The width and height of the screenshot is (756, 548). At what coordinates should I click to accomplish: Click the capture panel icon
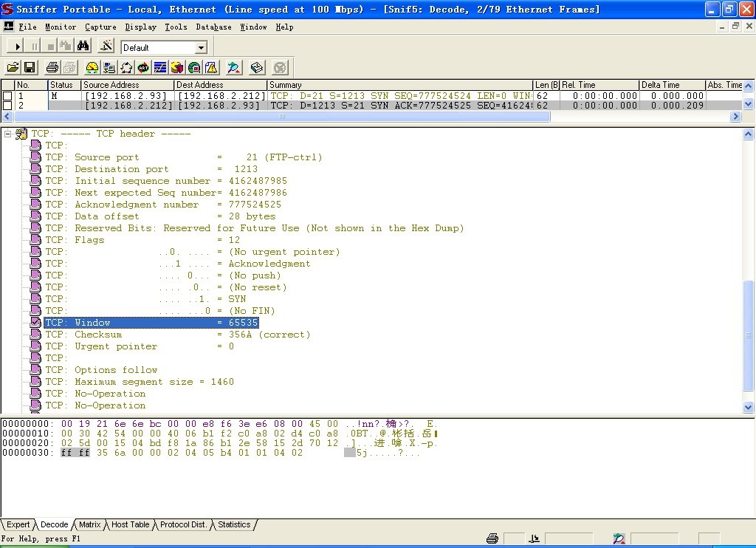click(x=234, y=67)
